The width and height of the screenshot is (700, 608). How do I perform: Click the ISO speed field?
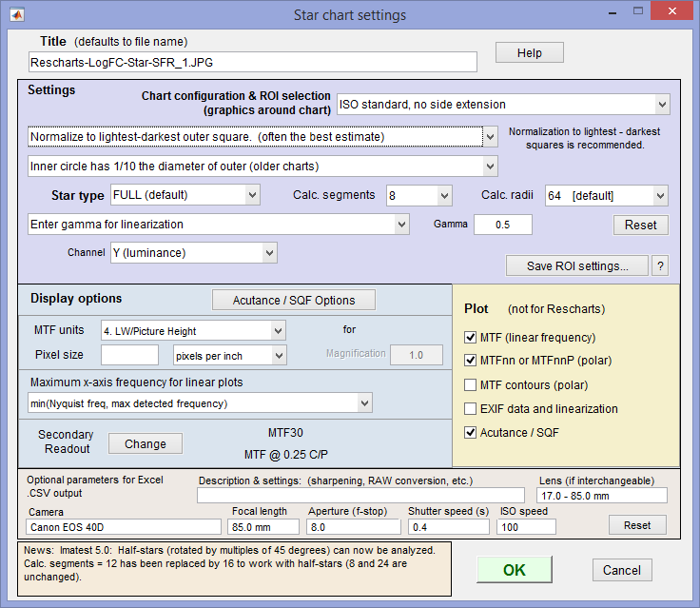pos(526,527)
